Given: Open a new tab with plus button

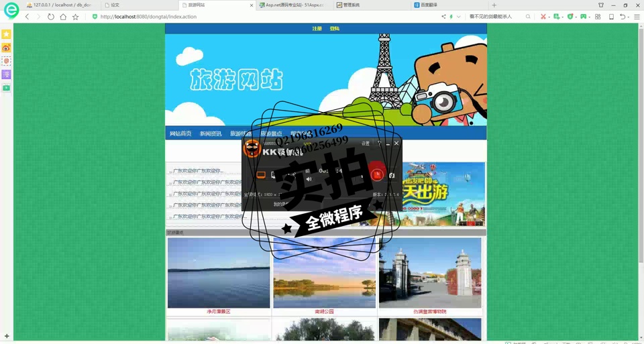Looking at the screenshot, I should click(x=494, y=5).
